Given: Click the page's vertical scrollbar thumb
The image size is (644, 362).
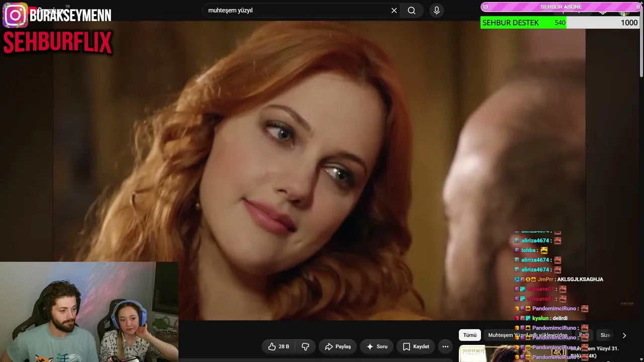Looking at the screenshot, I should 641,42.
